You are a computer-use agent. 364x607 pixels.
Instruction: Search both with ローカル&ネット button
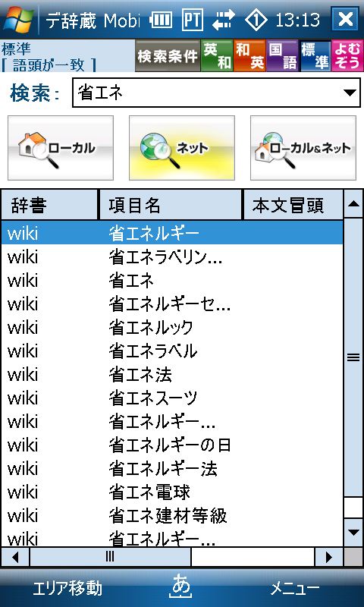[x=303, y=148]
